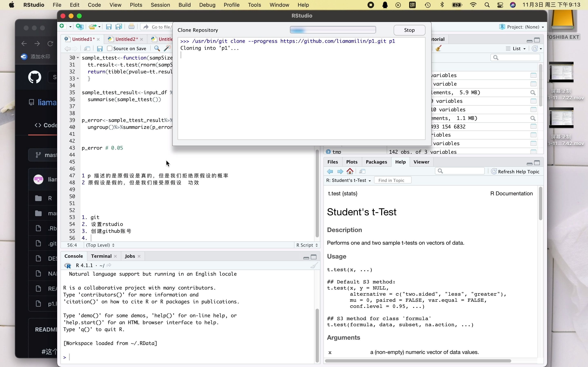Enable Source on Save checkbox
Viewport: 588px width, 367px height.
click(110, 49)
